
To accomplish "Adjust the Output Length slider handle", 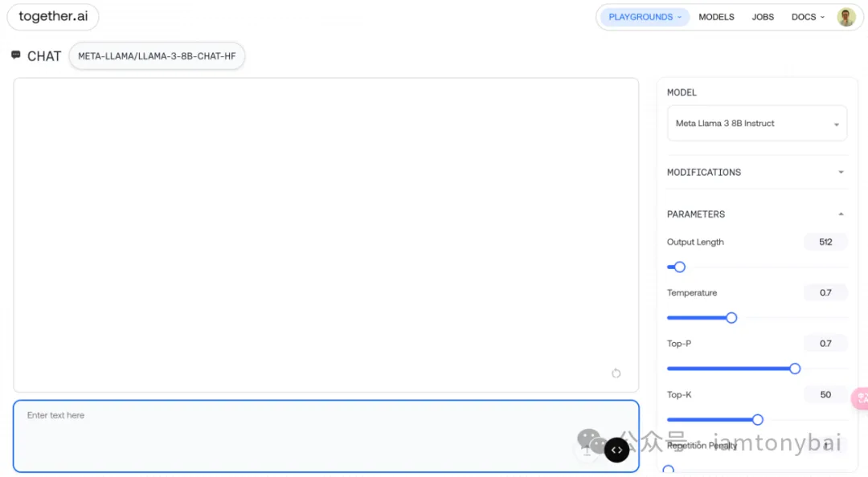I will pos(680,267).
